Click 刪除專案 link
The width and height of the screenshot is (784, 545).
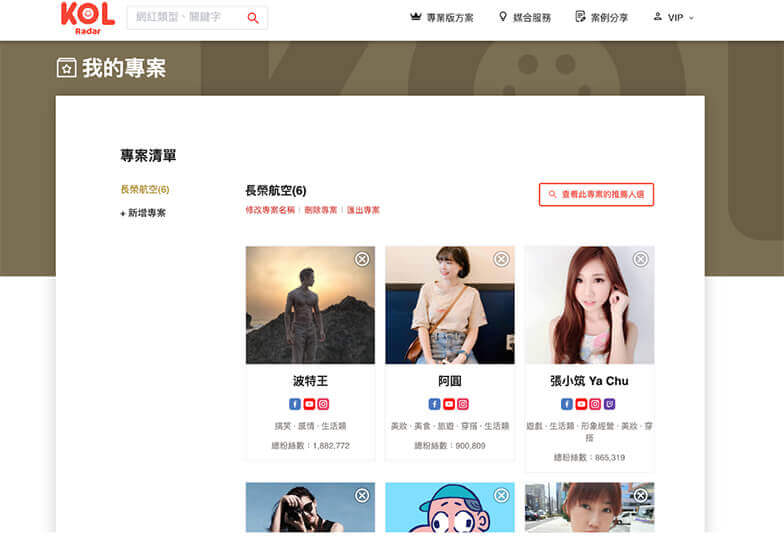320,210
